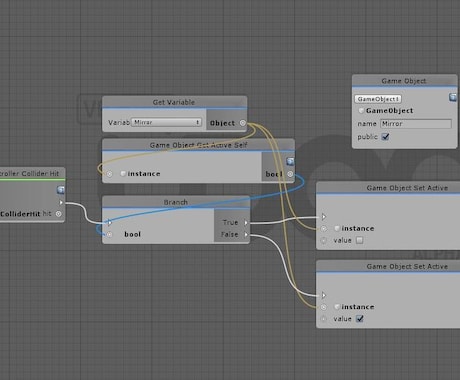The height and width of the screenshot is (380, 460).
Task: Select the Branch node title bar
Action: coord(176,202)
